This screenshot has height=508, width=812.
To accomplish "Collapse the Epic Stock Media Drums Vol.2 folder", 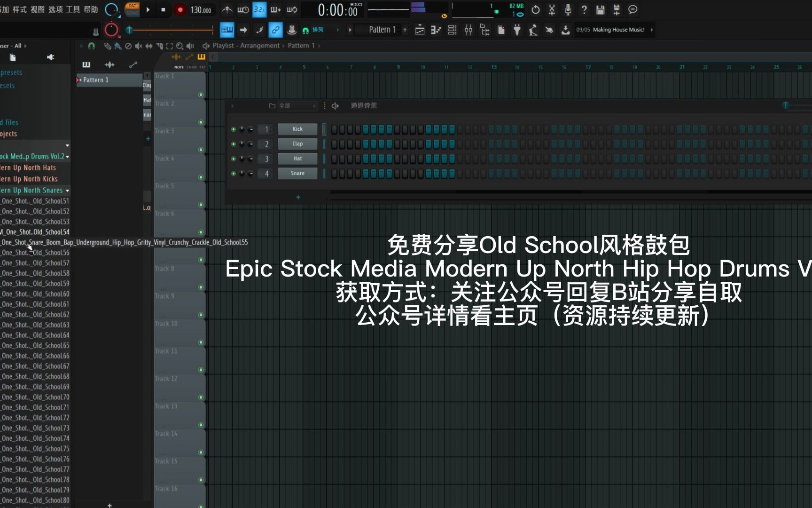I will 35,156.
